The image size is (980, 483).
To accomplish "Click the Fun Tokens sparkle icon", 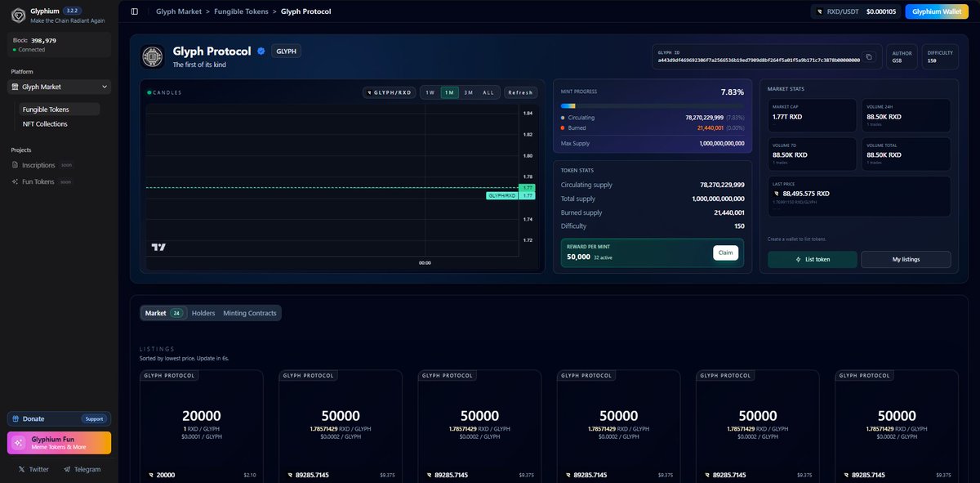I will 15,181.
